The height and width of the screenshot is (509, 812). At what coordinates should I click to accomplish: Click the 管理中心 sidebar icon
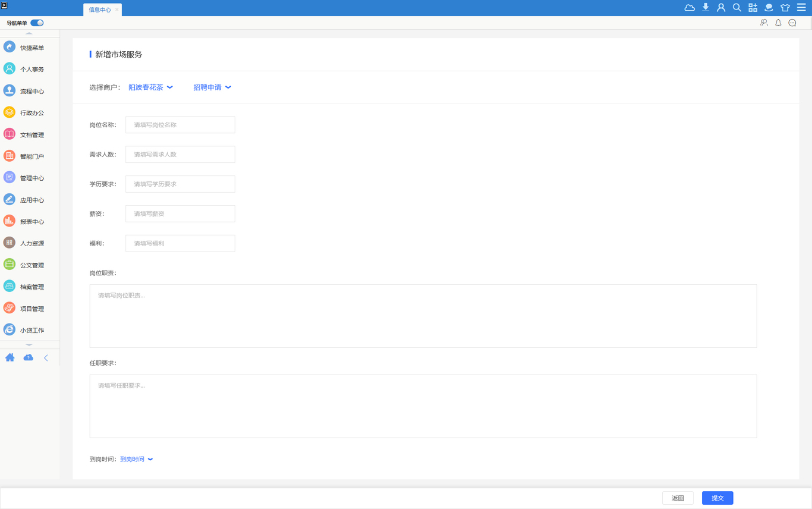pyautogui.click(x=10, y=178)
